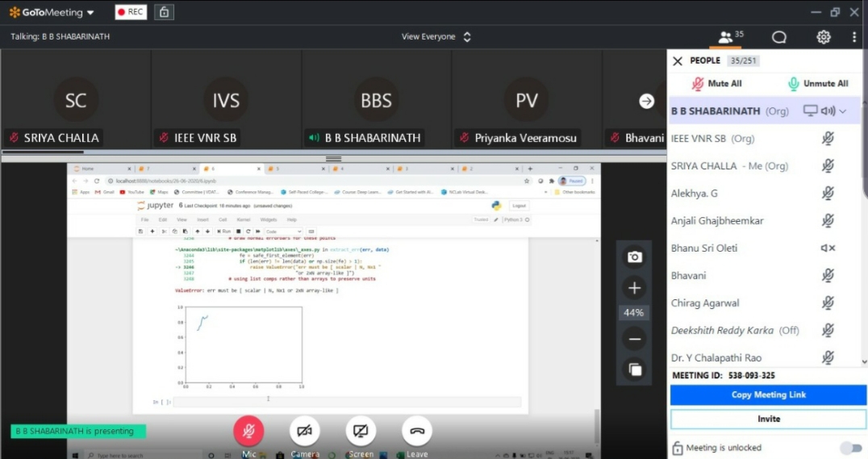Viewport: 868px width, 459px height.
Task: Expand options arrow beside B B SHABARINATH
Action: pos(843,111)
